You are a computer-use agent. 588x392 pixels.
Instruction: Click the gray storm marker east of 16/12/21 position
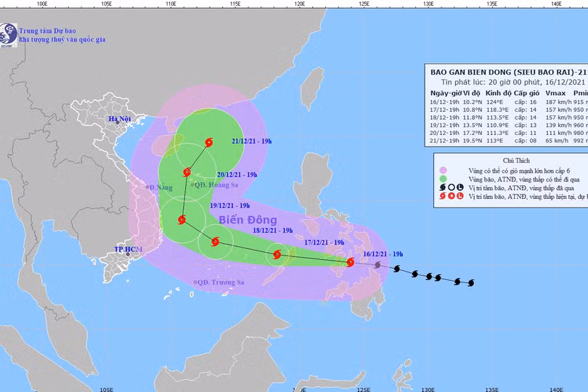click(377, 266)
